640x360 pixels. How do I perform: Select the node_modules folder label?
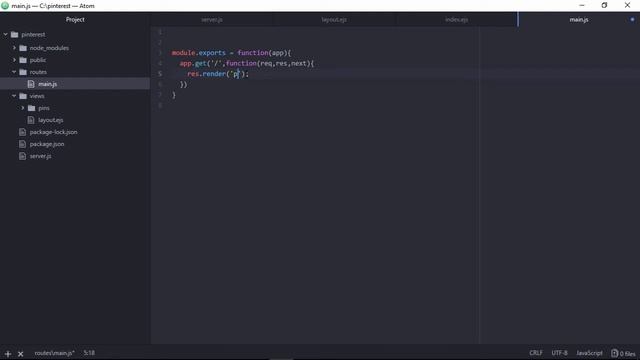(x=49, y=48)
